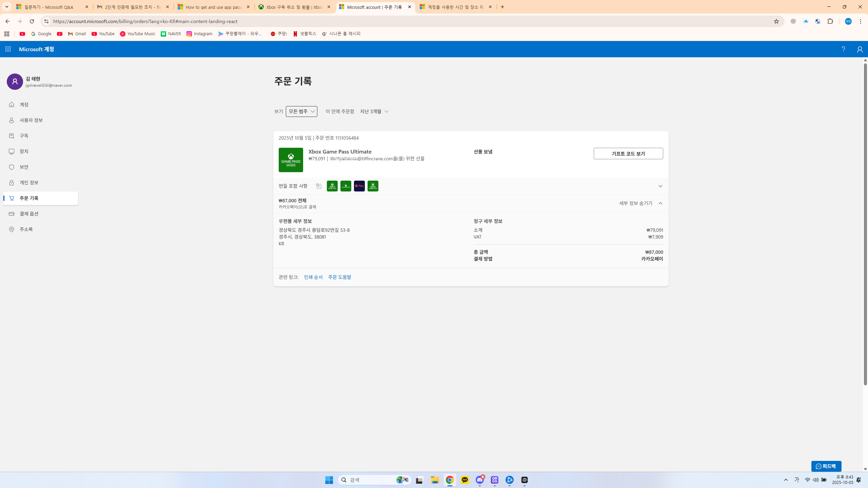
Task: Switch to the How to get app password tab
Action: 210,7
